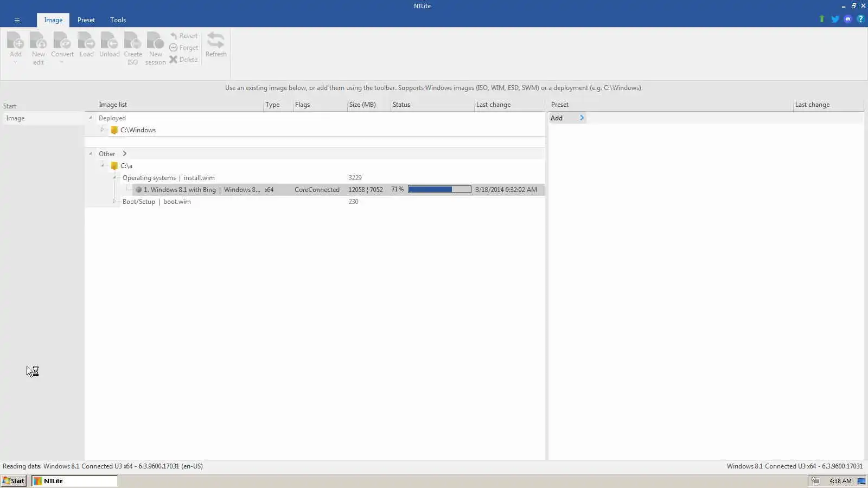Click the Help question mark icon
868x488 pixels.
pyautogui.click(x=860, y=19)
